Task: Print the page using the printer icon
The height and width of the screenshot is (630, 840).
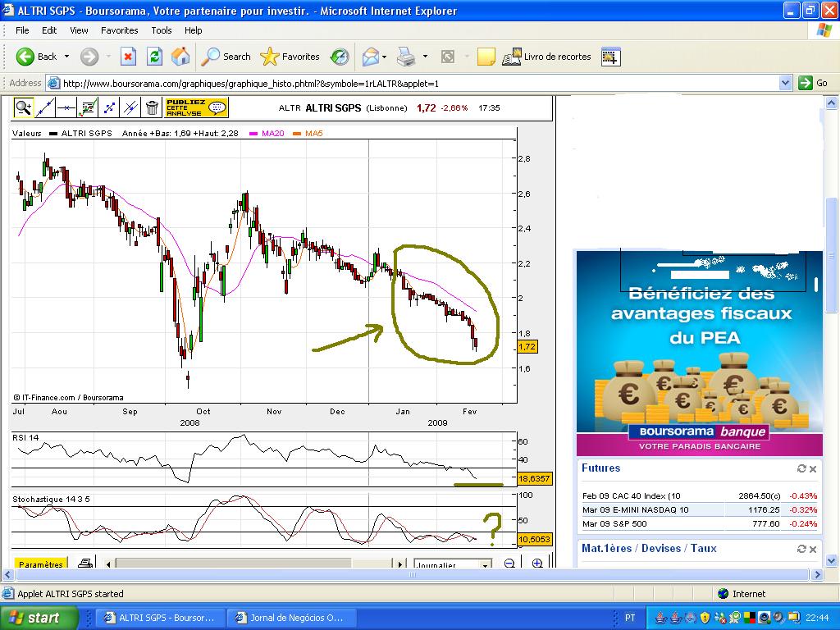Action: click(x=406, y=57)
